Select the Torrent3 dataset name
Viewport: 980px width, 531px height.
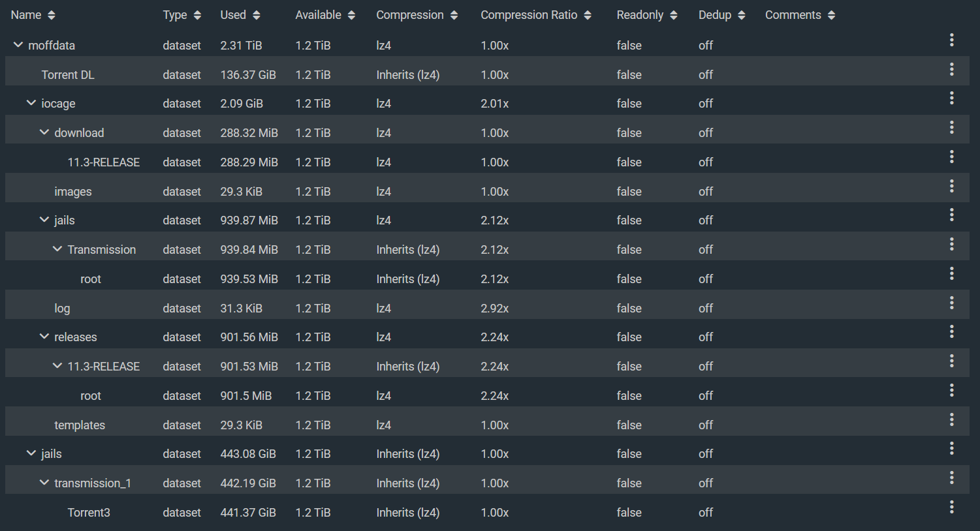[89, 512]
